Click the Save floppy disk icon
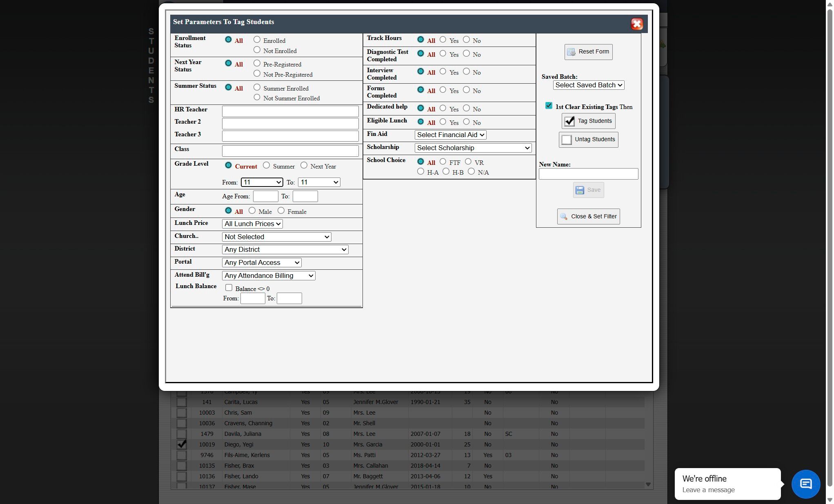 (580, 190)
